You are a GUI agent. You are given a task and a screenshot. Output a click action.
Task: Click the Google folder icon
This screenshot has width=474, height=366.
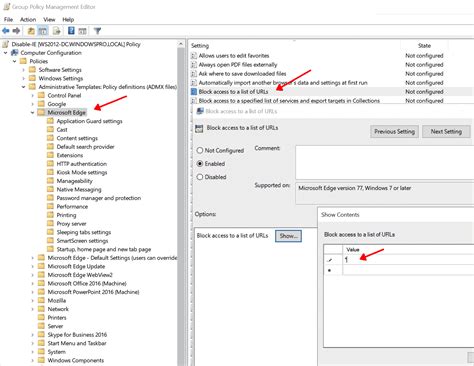[41, 104]
